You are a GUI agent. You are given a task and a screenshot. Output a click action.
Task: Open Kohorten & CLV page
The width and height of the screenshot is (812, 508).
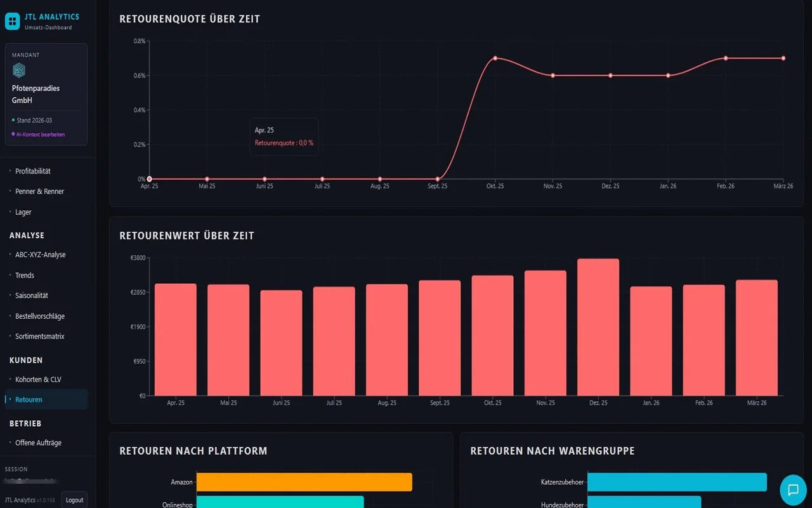[x=38, y=380]
